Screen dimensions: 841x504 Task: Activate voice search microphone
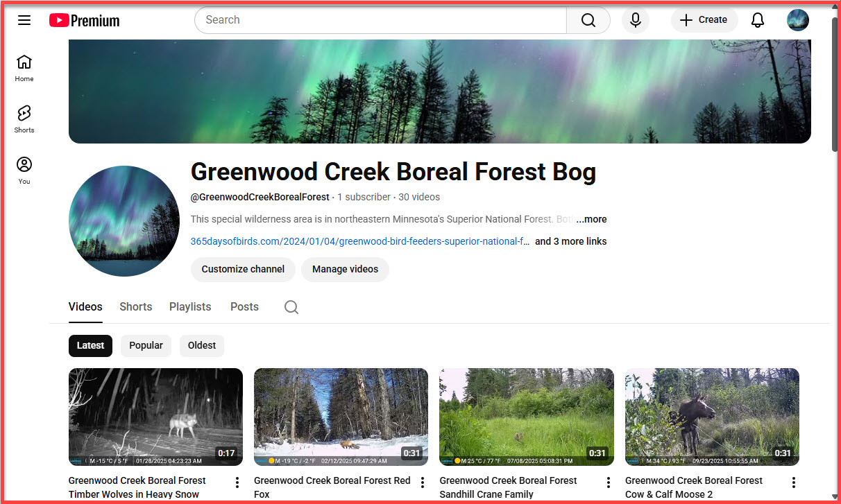pos(635,20)
